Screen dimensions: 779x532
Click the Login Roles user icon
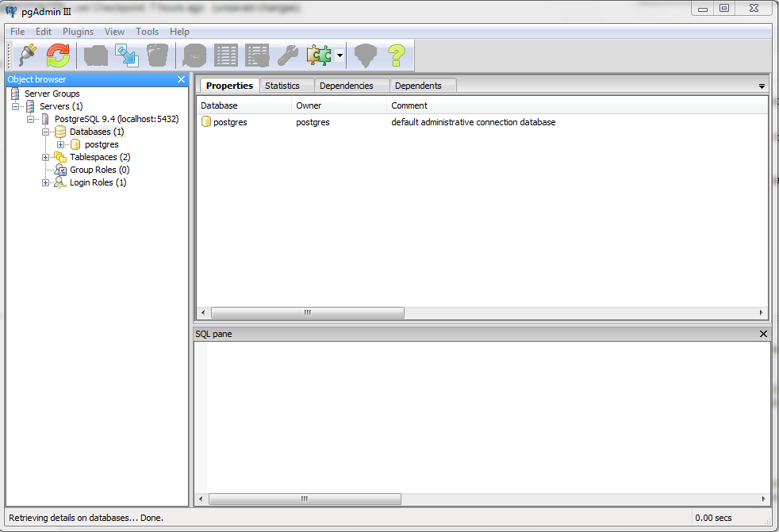tap(60, 183)
